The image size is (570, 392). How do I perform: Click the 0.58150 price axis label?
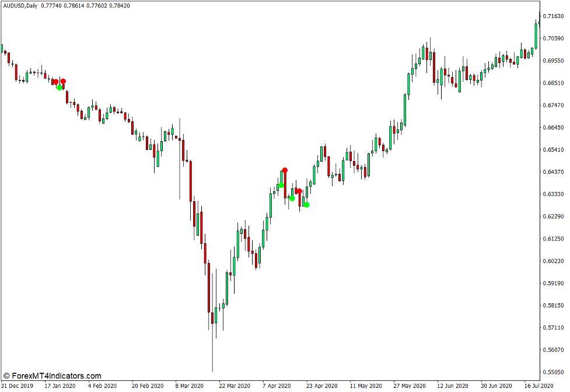[x=554, y=306]
